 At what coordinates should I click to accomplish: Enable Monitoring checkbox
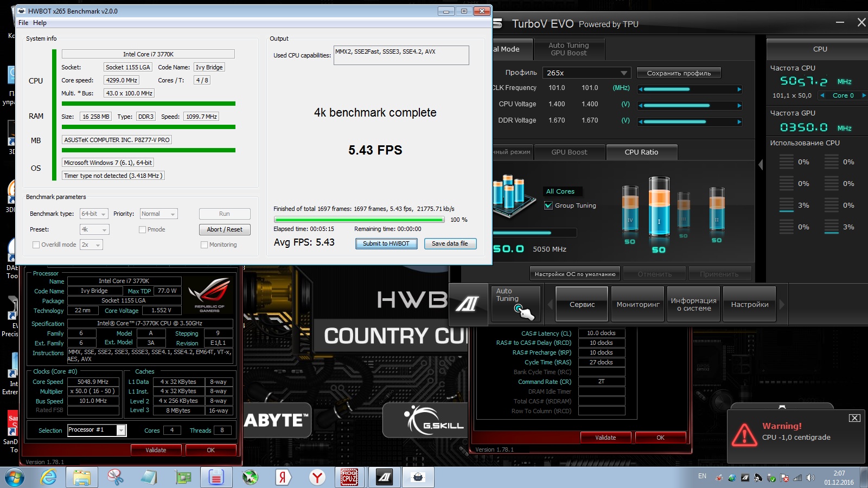coord(204,245)
